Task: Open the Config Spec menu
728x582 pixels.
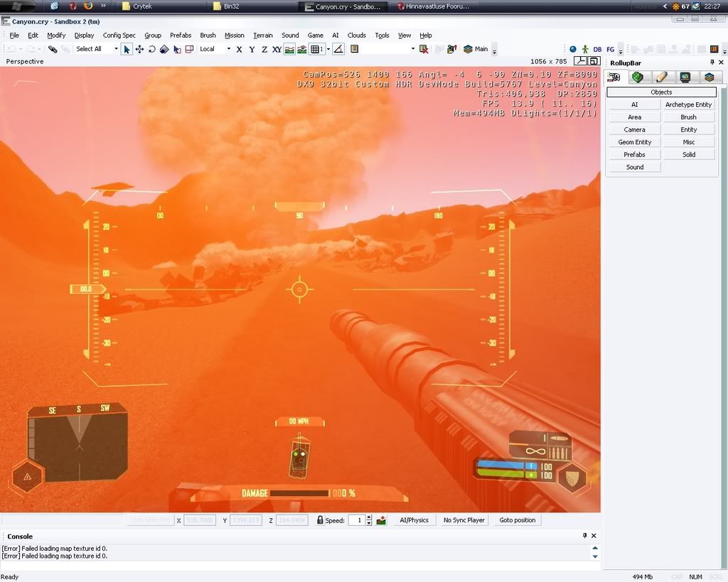Action: (x=119, y=36)
